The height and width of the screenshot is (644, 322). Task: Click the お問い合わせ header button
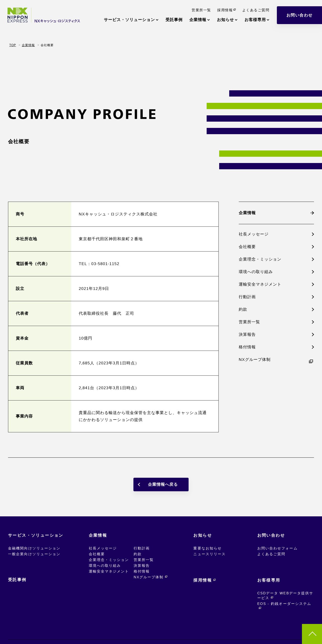tap(299, 15)
